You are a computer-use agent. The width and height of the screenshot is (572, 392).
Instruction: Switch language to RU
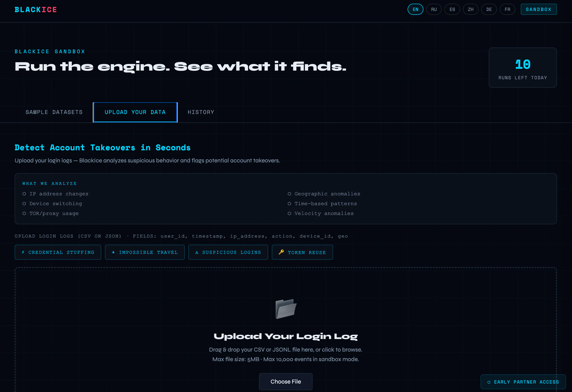click(434, 9)
